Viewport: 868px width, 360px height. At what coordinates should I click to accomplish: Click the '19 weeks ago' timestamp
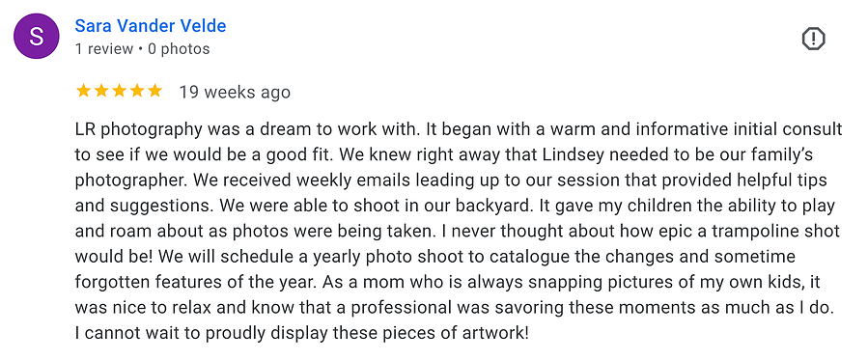235,92
